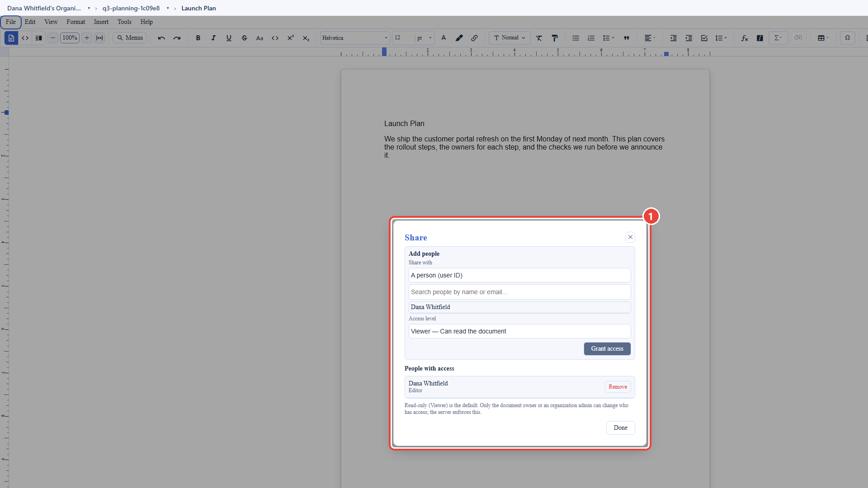Open the list style dropdown
This screenshot has height=488, width=868.
(608, 38)
